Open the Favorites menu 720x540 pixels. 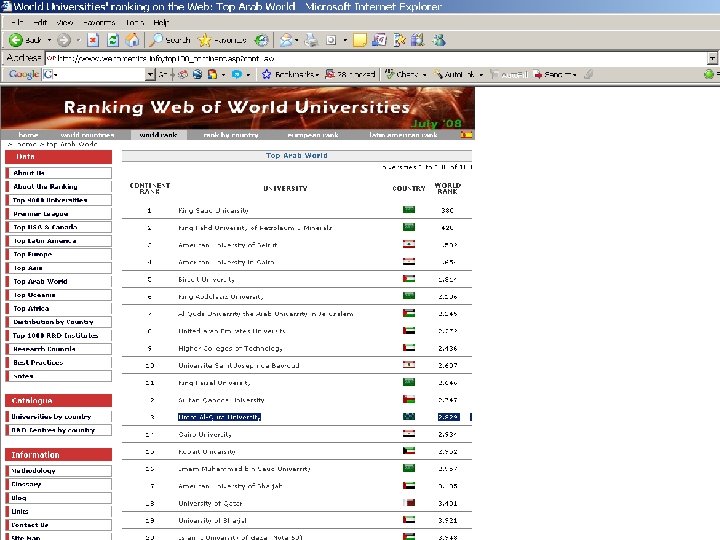click(99, 22)
